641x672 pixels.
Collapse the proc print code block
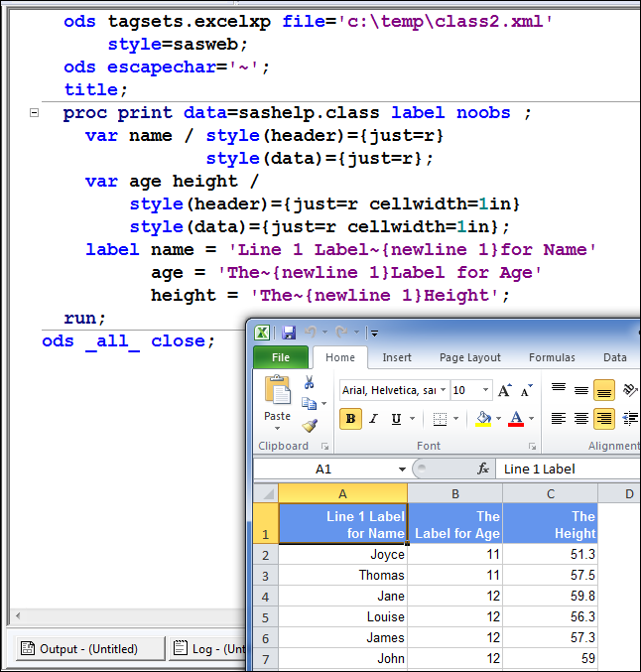click(x=35, y=113)
